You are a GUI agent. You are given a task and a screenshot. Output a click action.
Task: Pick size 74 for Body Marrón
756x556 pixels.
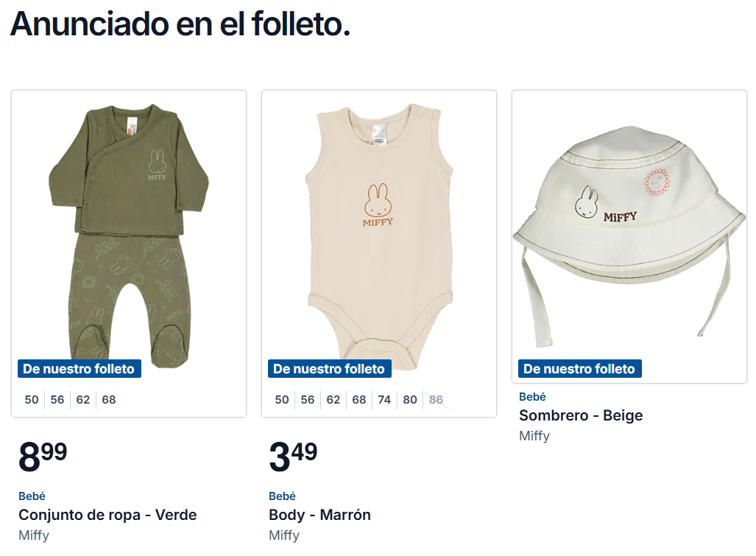pyautogui.click(x=384, y=400)
